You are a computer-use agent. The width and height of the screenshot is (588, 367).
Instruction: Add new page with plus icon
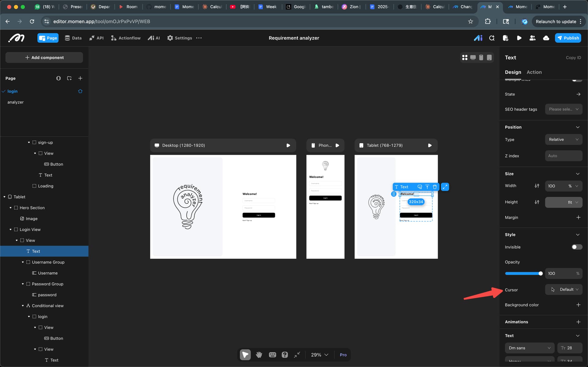coord(80,78)
